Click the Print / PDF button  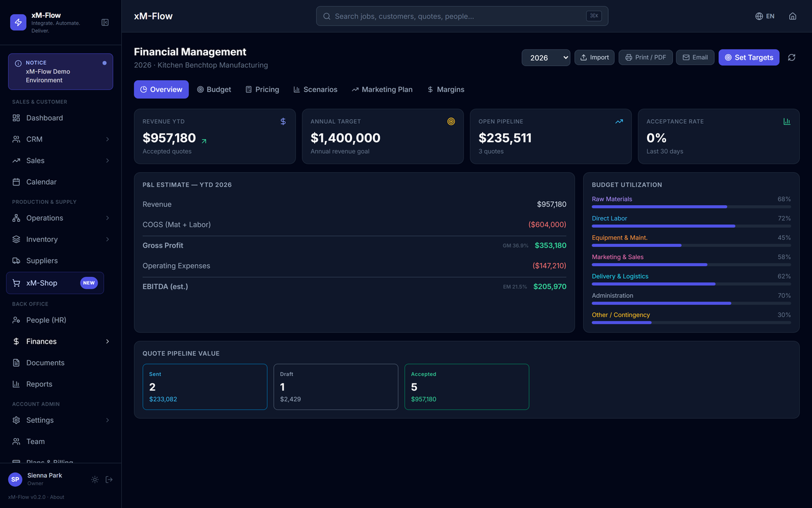(x=646, y=58)
